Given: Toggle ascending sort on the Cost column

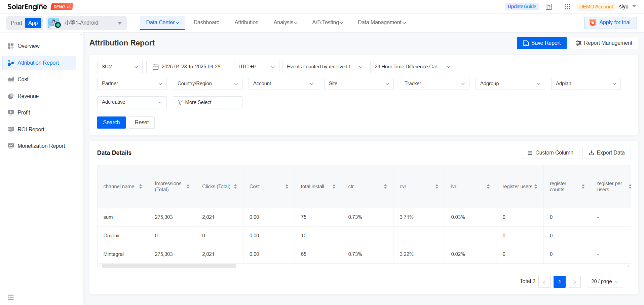Looking at the screenshot, I should (x=287, y=184).
